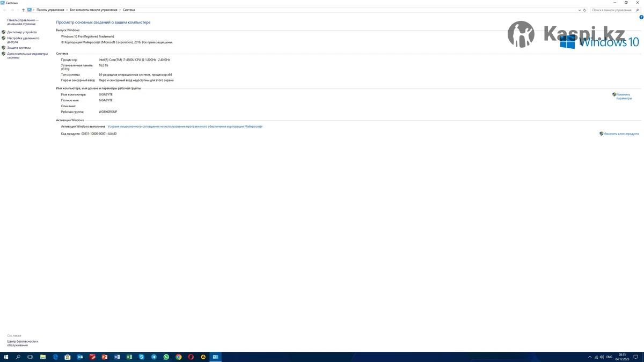Click the Windows 10 Pro edition text
The image size is (644, 362).
tap(87, 36)
